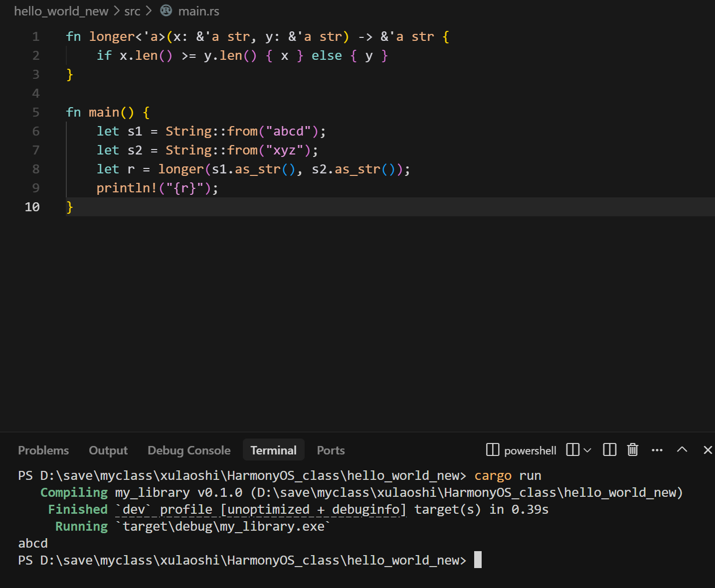Image resolution: width=715 pixels, height=588 pixels.
Task: Switch to the Problems tab
Action: click(x=43, y=450)
